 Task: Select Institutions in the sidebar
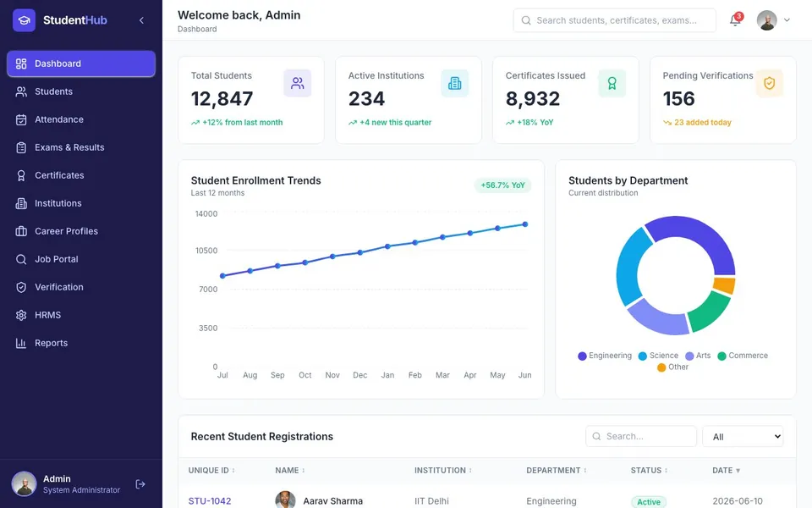click(81, 204)
